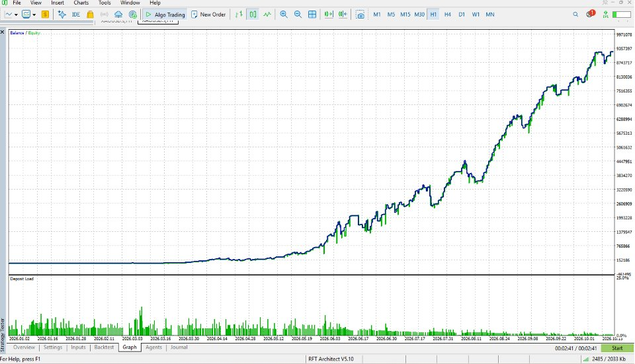The image size is (635, 364).
Task: Zoom in on the chart
Action: tap(284, 15)
